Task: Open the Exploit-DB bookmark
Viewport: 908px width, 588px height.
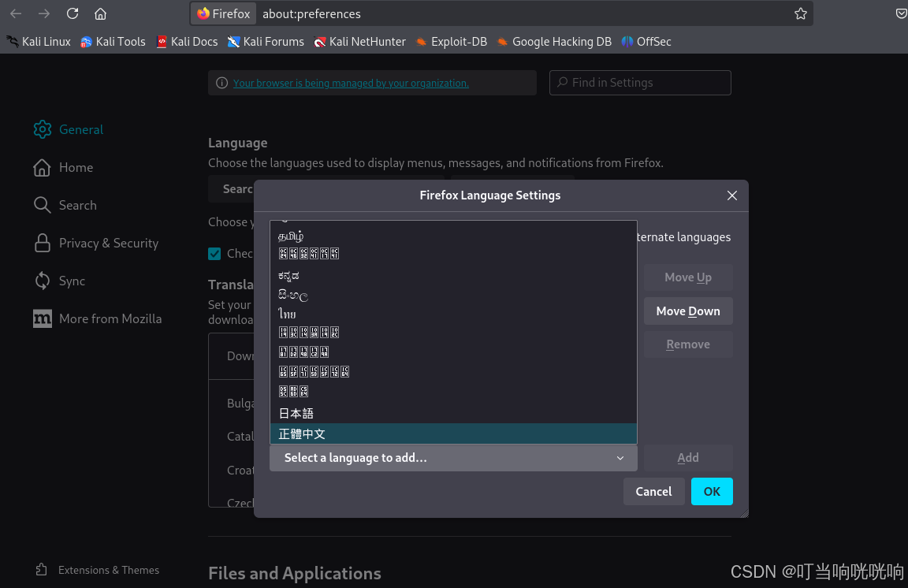Action: pyautogui.click(x=452, y=42)
